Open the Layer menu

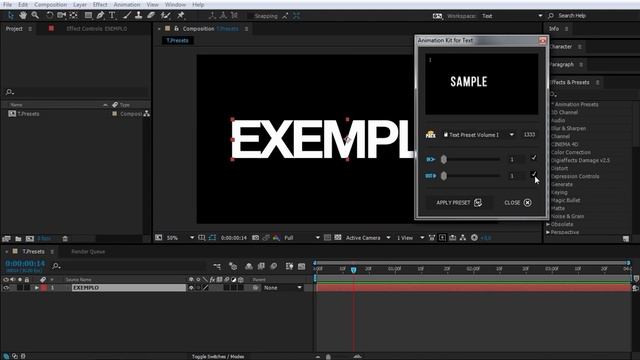click(x=80, y=4)
